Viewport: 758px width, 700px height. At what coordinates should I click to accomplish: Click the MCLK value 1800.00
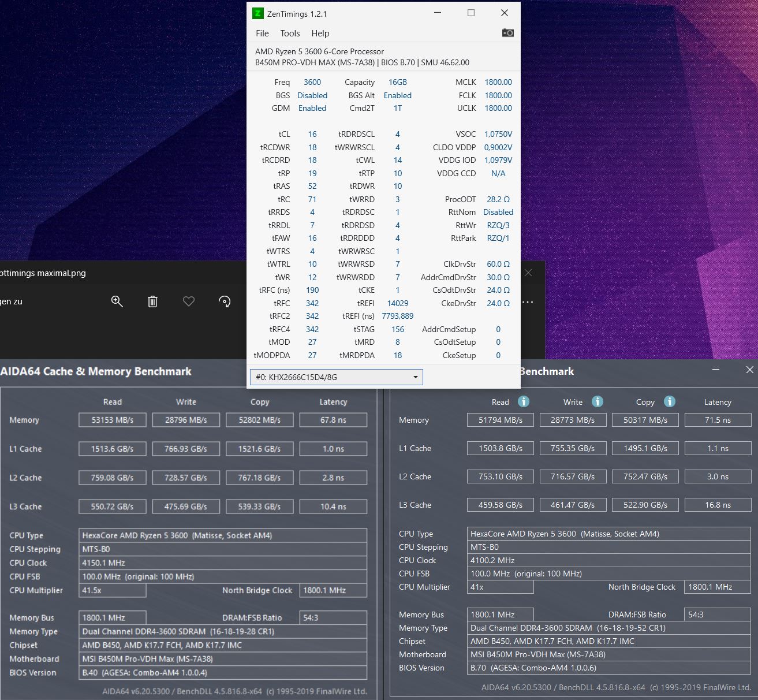click(498, 82)
